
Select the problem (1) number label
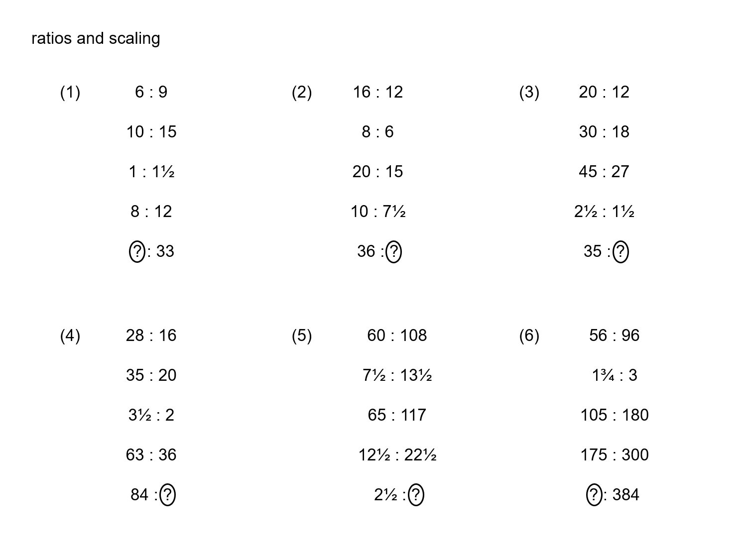[x=70, y=92]
